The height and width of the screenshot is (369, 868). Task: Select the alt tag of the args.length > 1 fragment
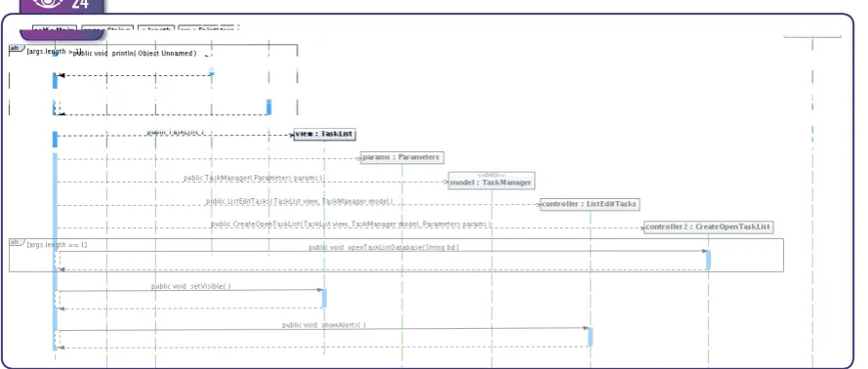16,49
